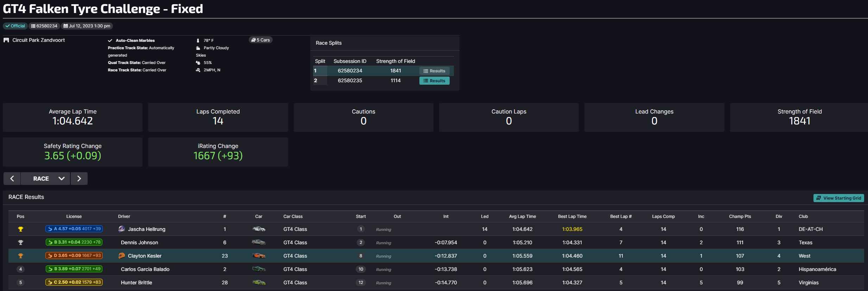Image resolution: width=868 pixels, height=291 pixels.
Task: Click the Circuit Park Zandvoort track name
Action: pyautogui.click(x=39, y=40)
